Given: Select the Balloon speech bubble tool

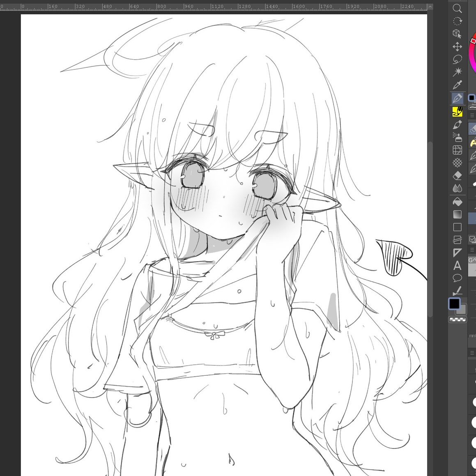Looking at the screenshot, I should coord(457,278).
